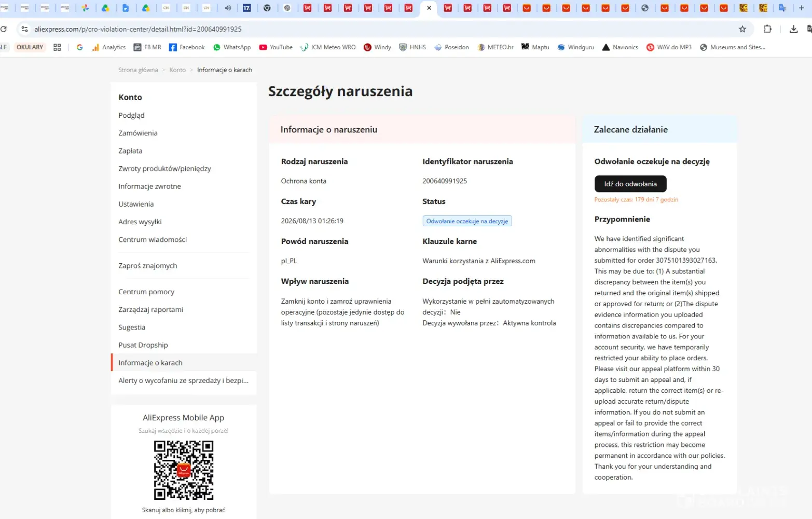
Task: Switch to the tab showing the speaker icon
Action: (227, 8)
